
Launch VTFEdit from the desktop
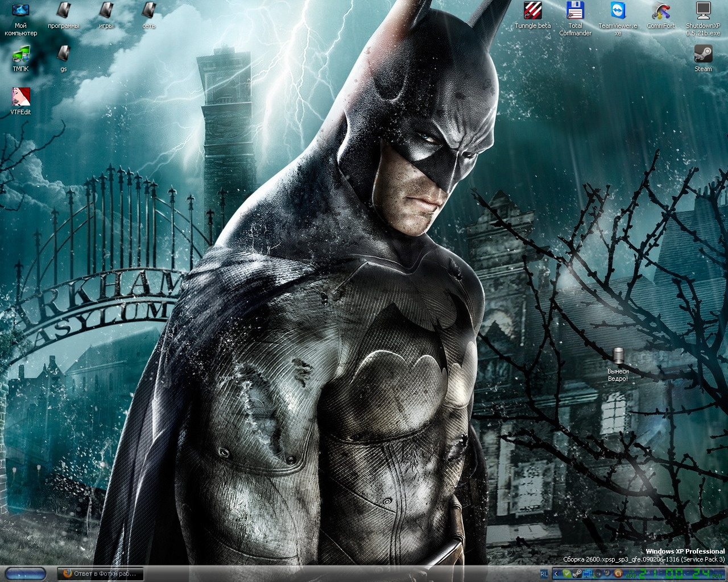coord(20,102)
